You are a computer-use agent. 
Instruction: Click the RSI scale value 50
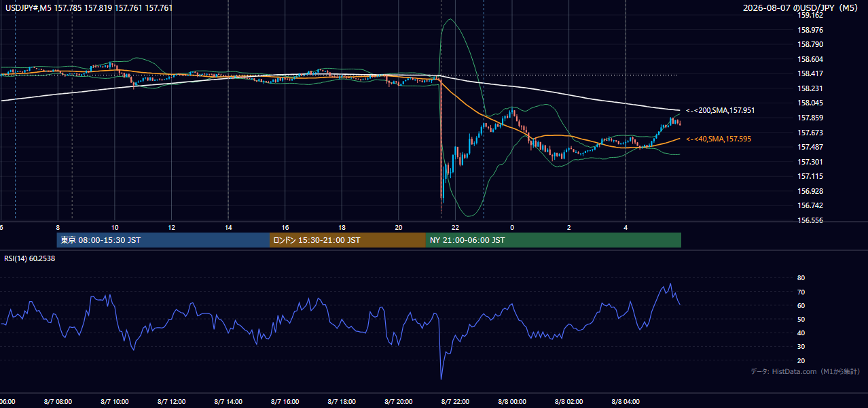click(801, 319)
